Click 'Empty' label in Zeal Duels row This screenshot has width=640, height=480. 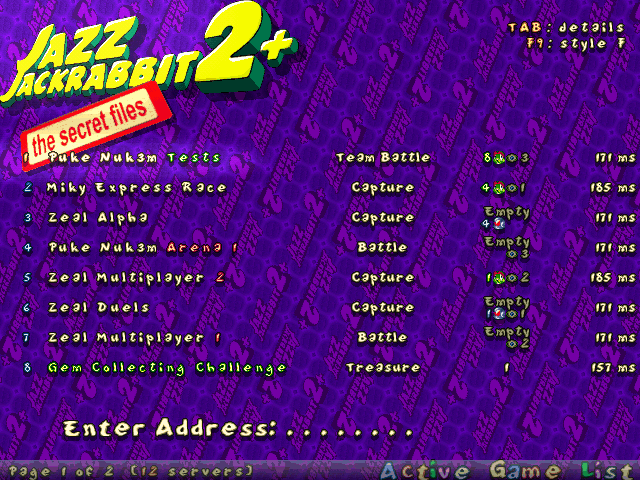coord(507,302)
